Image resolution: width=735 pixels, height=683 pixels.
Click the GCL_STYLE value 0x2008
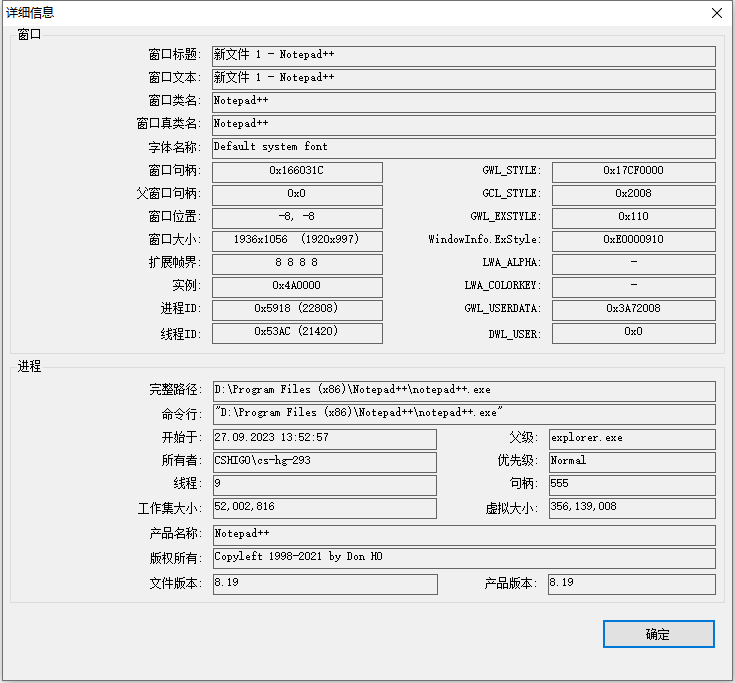tap(634, 195)
